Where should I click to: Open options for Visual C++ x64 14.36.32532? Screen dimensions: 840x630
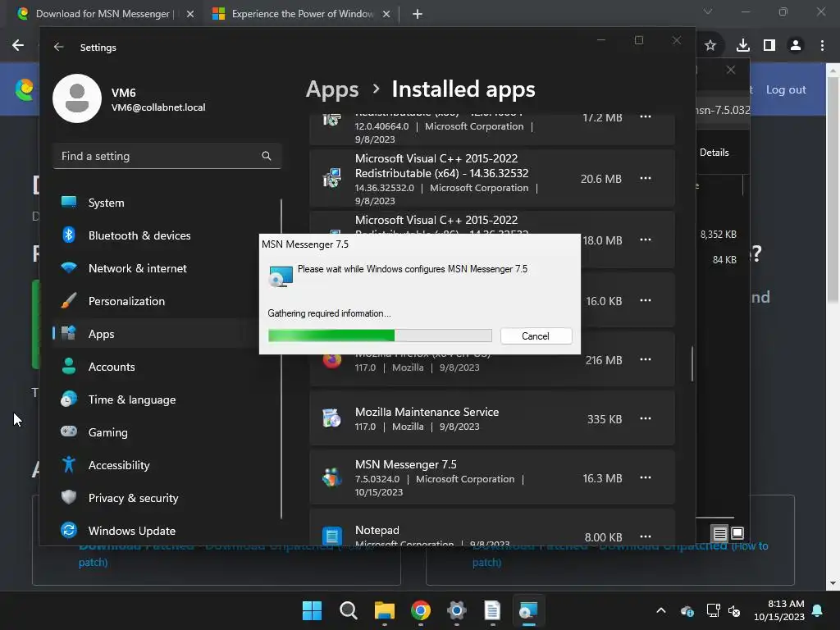click(x=646, y=178)
